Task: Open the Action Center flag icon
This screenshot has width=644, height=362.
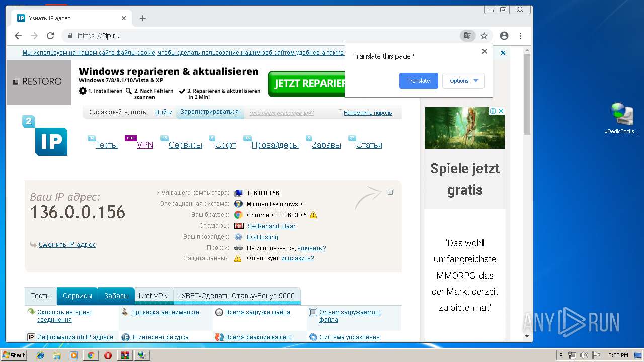Action: (x=596, y=355)
